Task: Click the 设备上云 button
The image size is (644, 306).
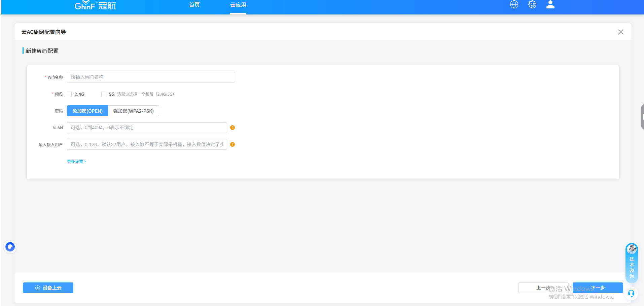Action: 48,288
